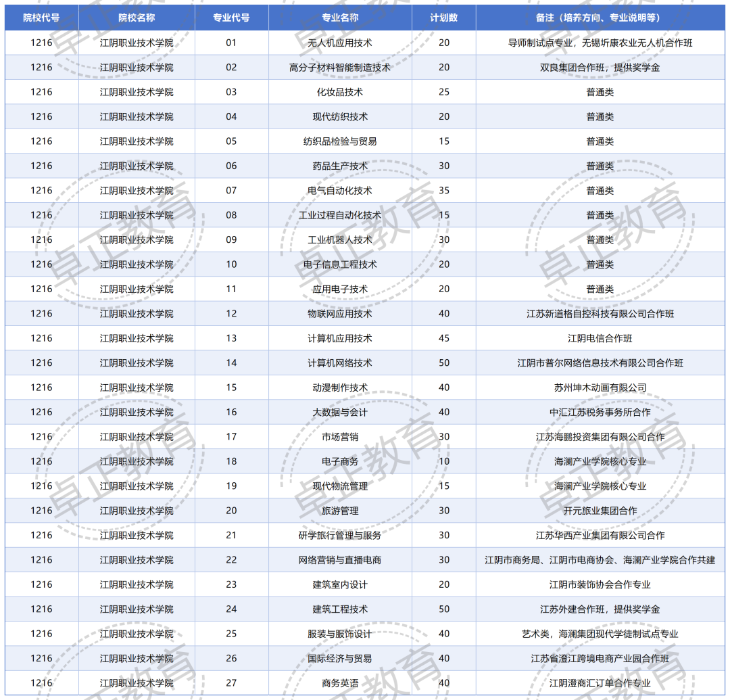This screenshot has height=700, width=730.
Task: Click 普通类 remark in 应用电子技术 row
Action: (x=600, y=289)
